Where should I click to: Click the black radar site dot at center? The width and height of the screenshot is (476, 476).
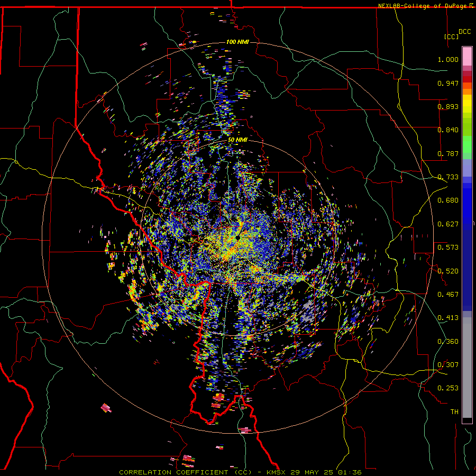(x=237, y=238)
